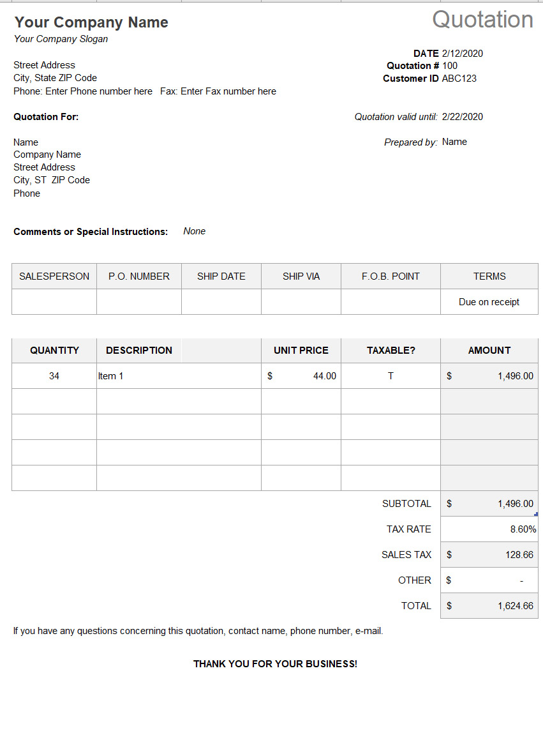This screenshot has height=756, width=543.
Task: Select the SHIP VIA column header
Action: point(301,276)
